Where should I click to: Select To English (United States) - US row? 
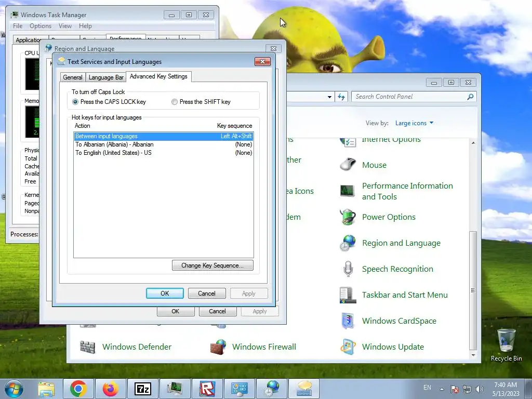(x=163, y=153)
